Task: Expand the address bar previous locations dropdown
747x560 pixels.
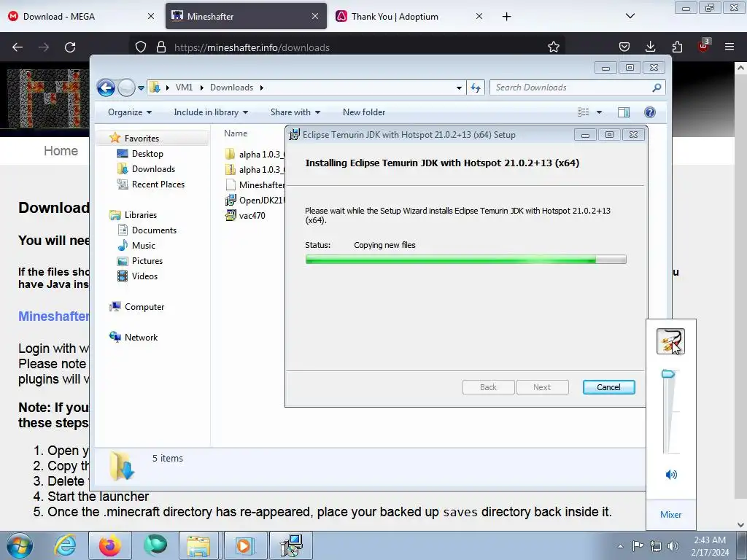Action: click(459, 87)
